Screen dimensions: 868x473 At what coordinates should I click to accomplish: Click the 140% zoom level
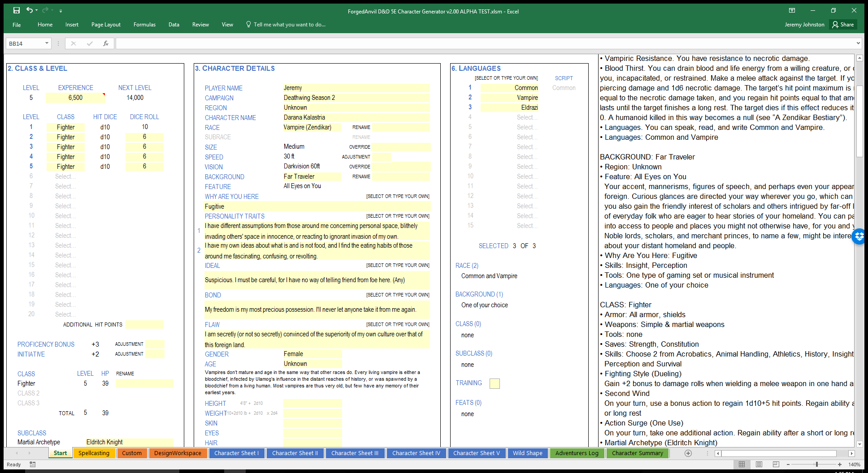(854, 464)
